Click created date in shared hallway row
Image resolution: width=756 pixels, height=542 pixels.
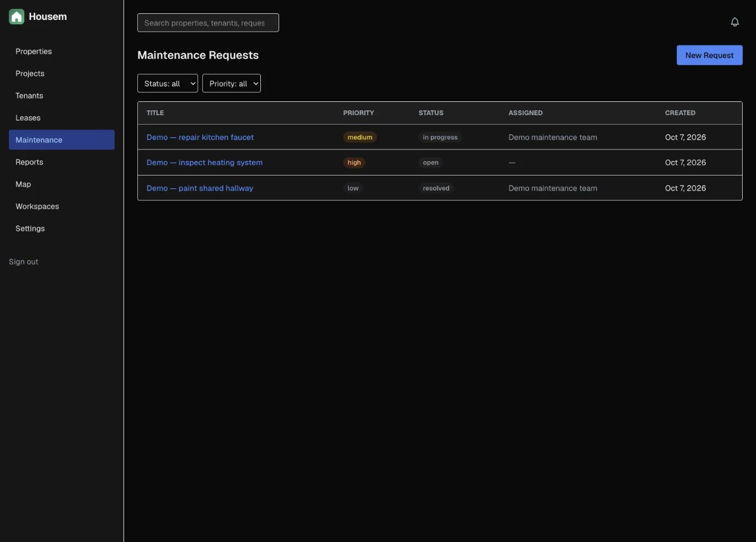pyautogui.click(x=686, y=188)
